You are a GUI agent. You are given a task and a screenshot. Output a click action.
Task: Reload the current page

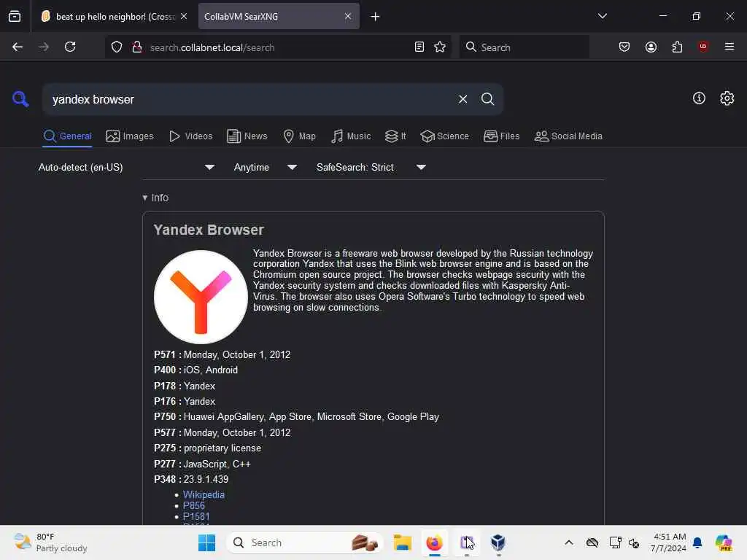70,47
